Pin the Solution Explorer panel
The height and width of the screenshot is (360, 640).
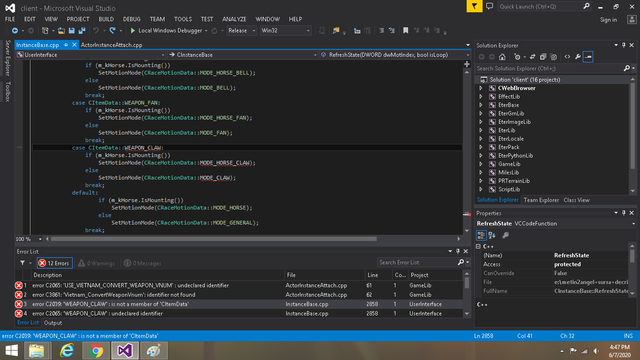click(624, 45)
